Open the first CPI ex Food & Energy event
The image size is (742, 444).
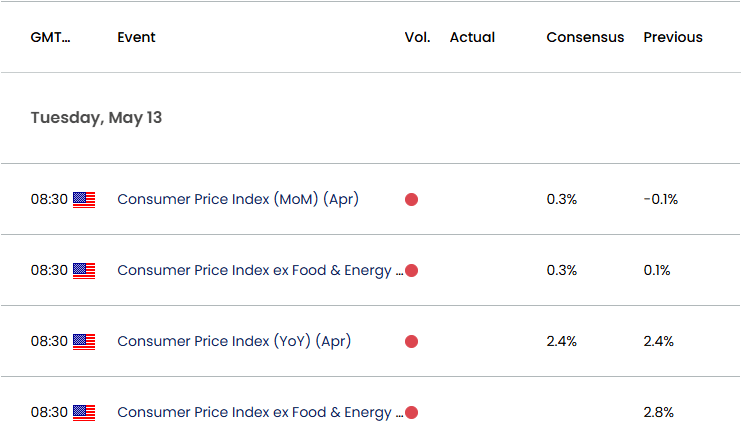point(260,270)
